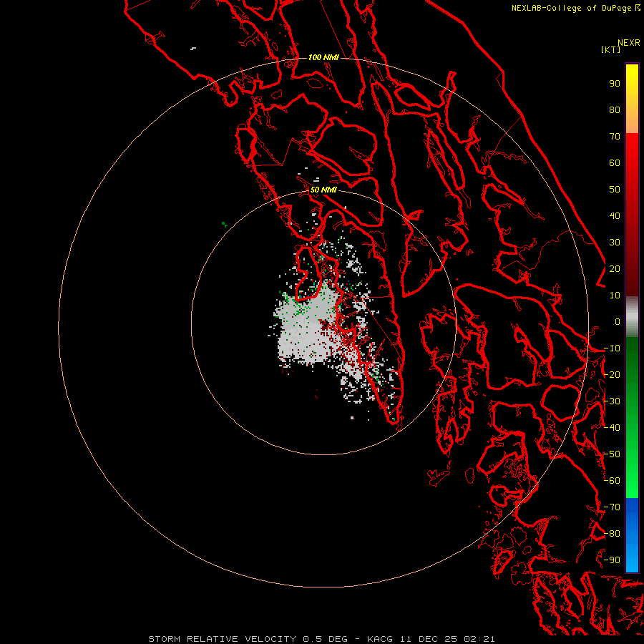
Task: Click the storm relative velocity caption text
Action: pos(321,639)
